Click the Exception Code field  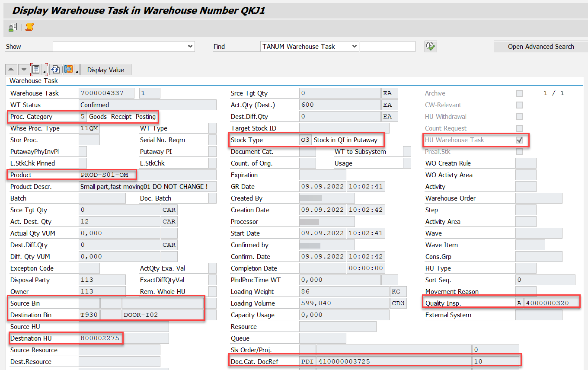click(89, 268)
